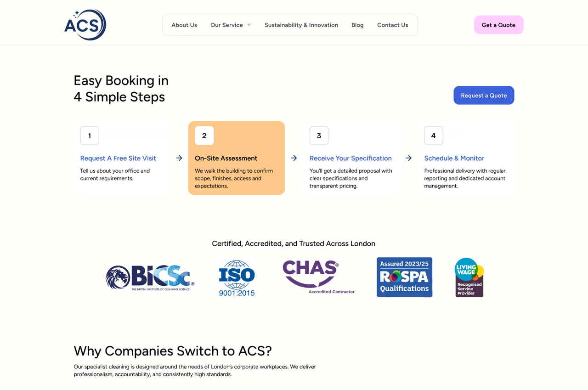The height and width of the screenshot is (390, 588).
Task: Click 'We walk the building' description text
Action: click(x=234, y=178)
